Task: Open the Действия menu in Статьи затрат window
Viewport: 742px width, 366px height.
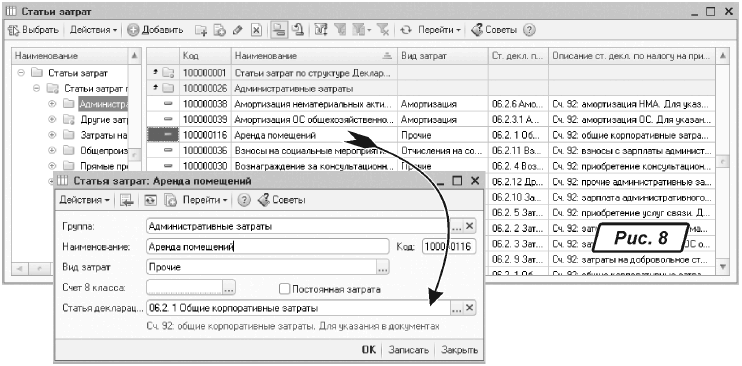Action: pos(93,30)
